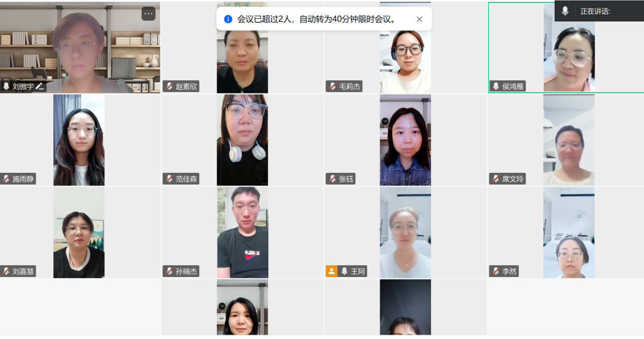Click the pencil edit icon after 刘傲宇

40,86
